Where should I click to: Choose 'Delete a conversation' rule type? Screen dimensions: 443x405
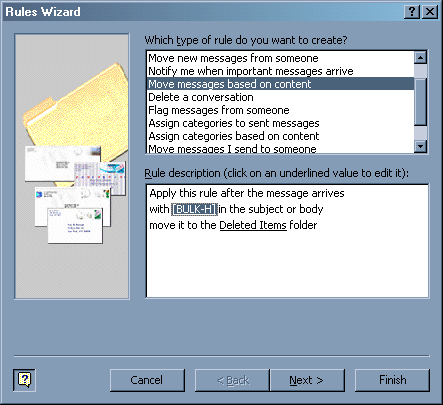coord(280,97)
